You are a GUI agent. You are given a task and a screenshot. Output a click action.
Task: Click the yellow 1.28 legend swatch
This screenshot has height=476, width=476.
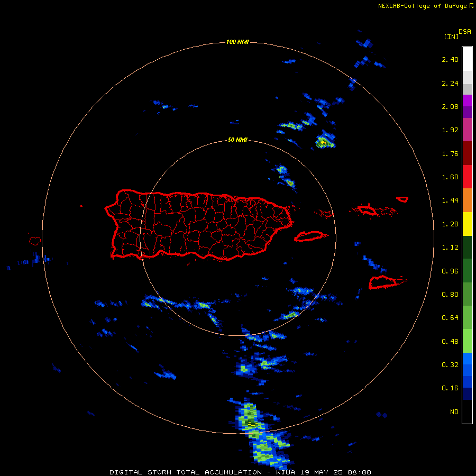pos(467,224)
